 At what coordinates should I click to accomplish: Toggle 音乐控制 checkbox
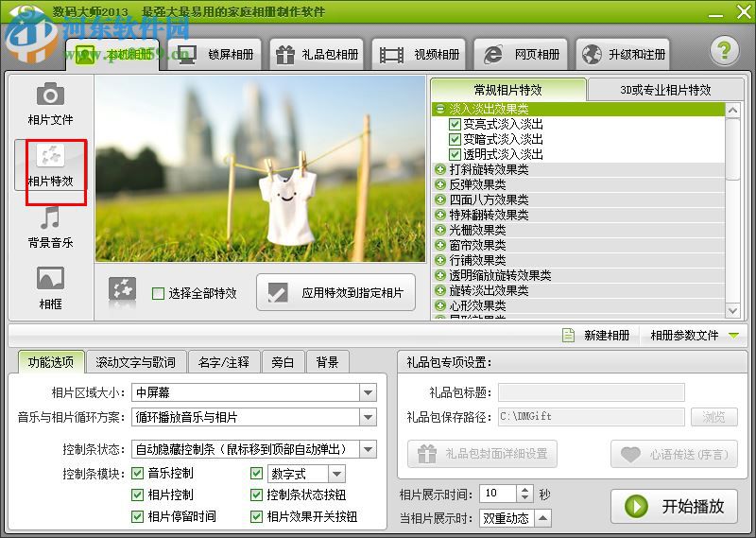[x=137, y=473]
